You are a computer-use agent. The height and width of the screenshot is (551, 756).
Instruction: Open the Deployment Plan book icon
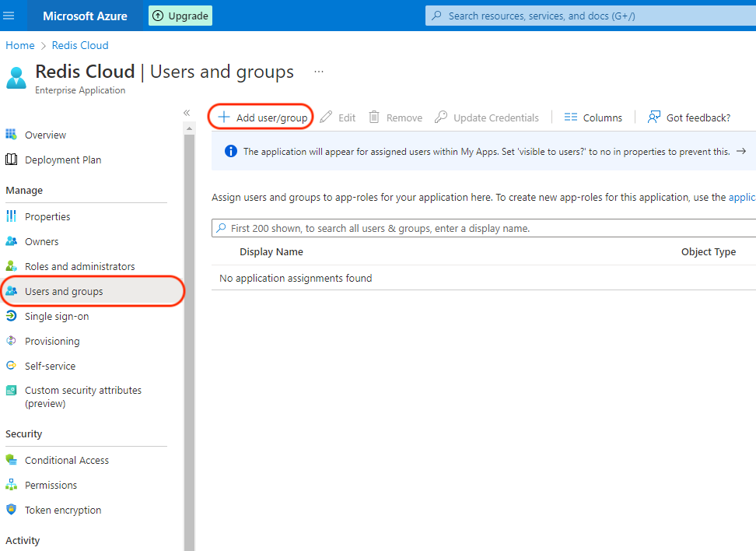pyautogui.click(x=12, y=160)
